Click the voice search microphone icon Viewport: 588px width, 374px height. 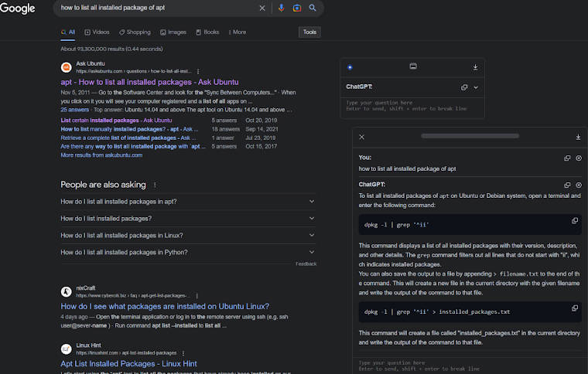coord(281,8)
